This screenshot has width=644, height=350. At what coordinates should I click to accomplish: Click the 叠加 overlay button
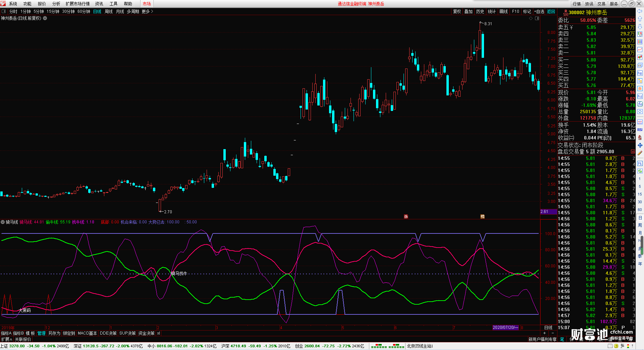[x=469, y=11]
